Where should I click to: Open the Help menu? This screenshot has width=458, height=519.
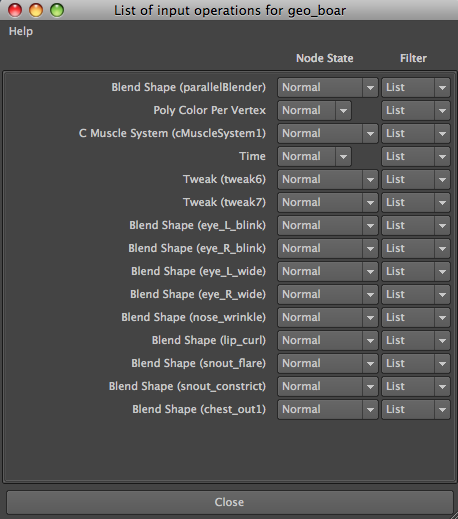(21, 31)
